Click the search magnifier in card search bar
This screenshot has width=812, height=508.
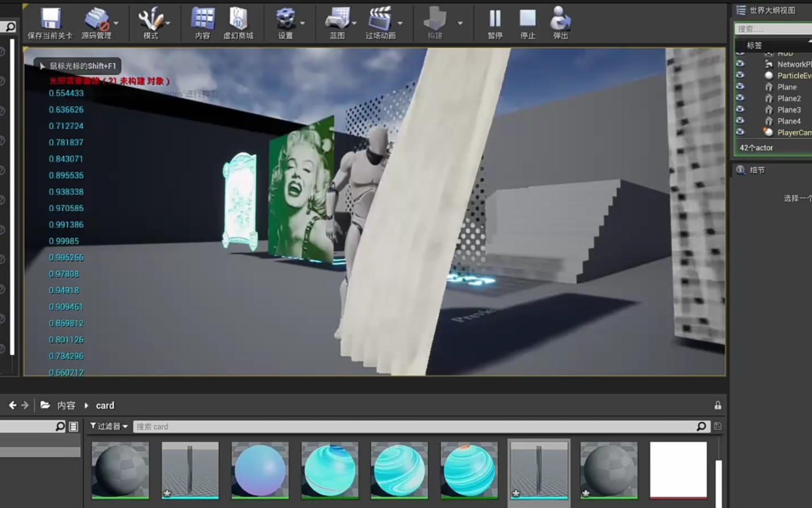coord(701,426)
